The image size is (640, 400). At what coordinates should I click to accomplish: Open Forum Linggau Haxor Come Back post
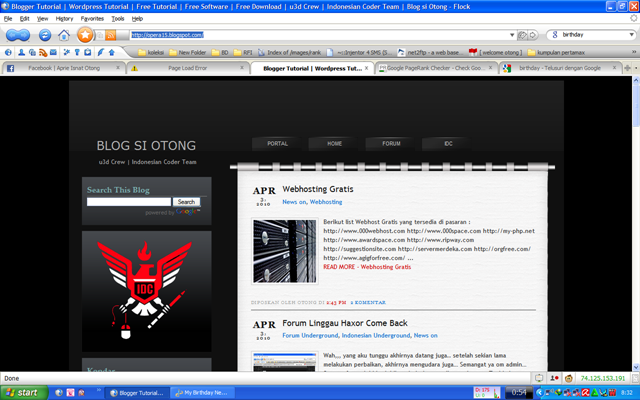point(344,323)
